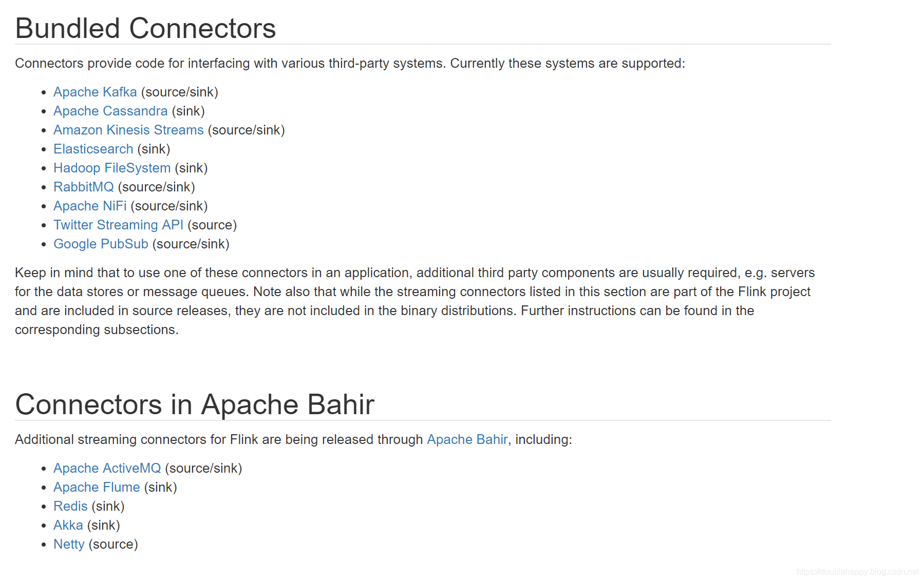924x581 pixels.
Task: Open the Apache NiFi link
Action: [x=90, y=206]
